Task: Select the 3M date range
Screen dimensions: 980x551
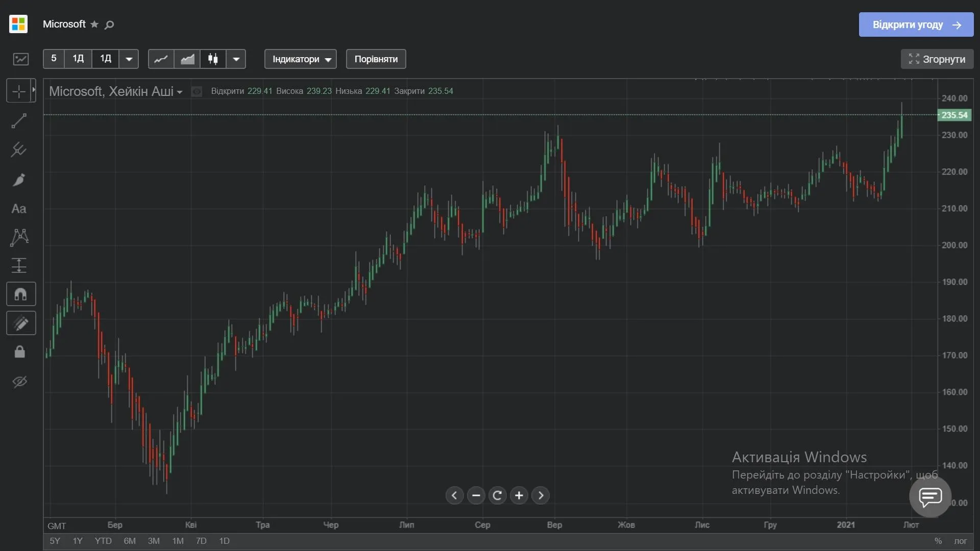Action: pos(154,541)
